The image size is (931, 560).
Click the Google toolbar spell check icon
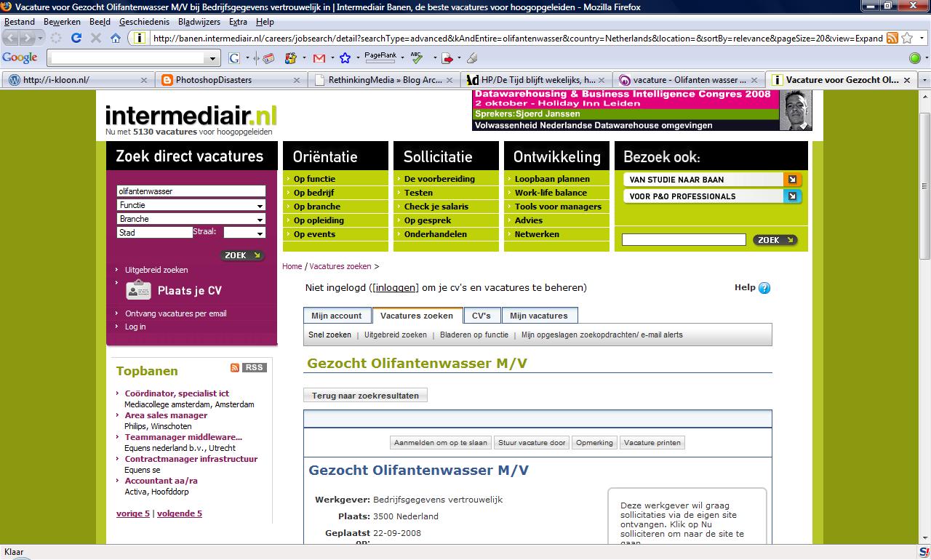417,58
